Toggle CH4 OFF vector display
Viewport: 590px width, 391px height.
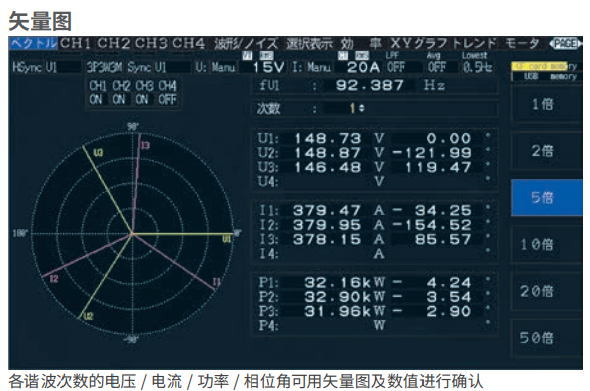pos(167,93)
